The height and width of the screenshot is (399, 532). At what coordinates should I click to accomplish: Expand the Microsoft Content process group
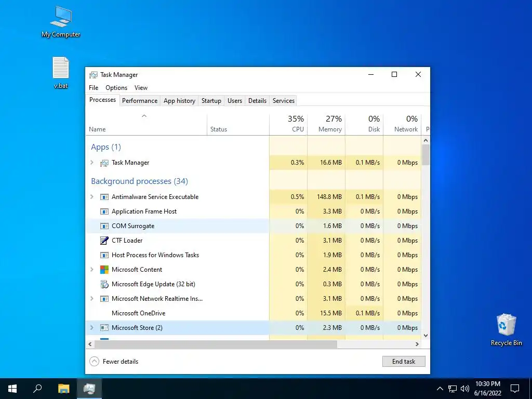[91, 270]
